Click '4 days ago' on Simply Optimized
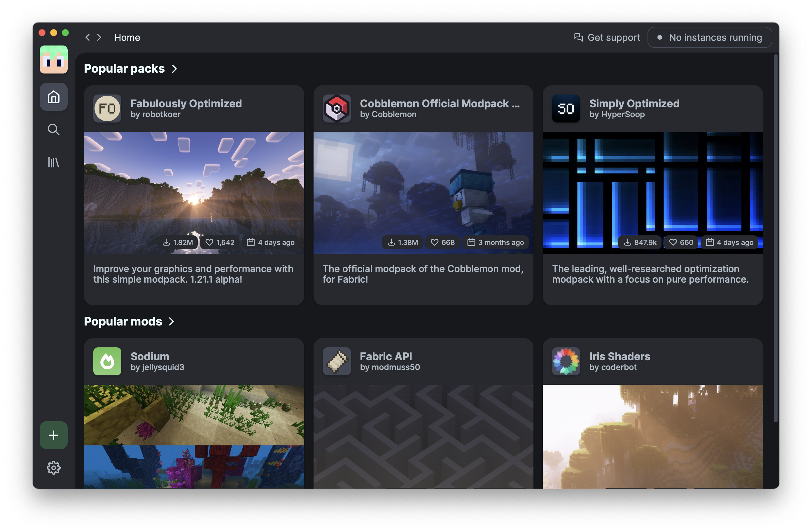 pos(729,242)
